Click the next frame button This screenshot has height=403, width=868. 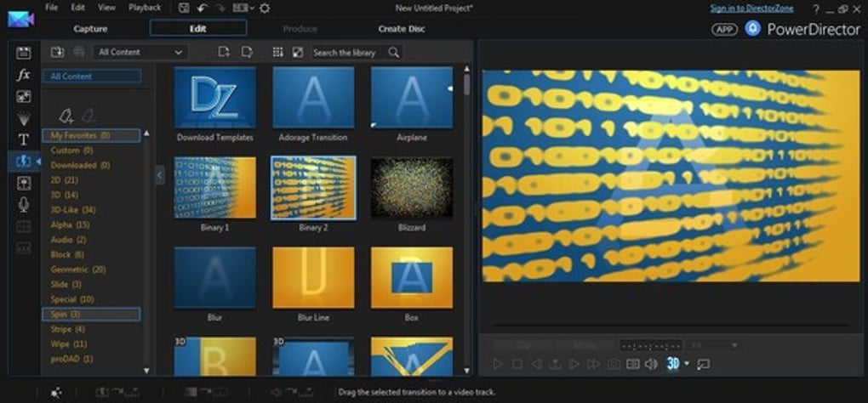pyautogui.click(x=574, y=364)
